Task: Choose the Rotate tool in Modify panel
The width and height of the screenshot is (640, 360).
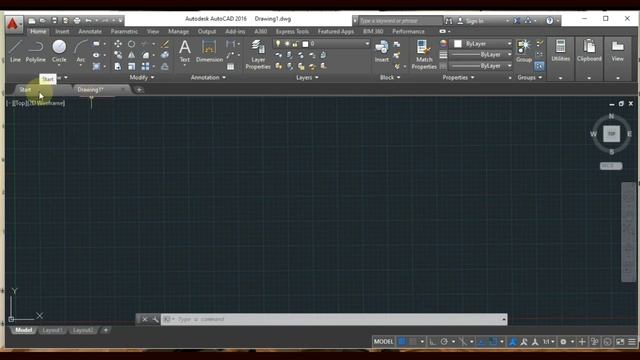Action: coord(131,44)
